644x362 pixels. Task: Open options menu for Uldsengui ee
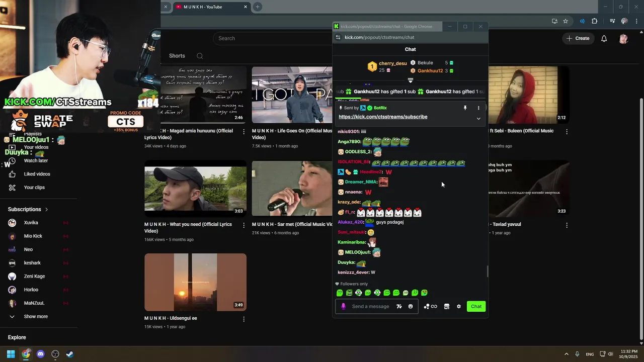[244, 319]
